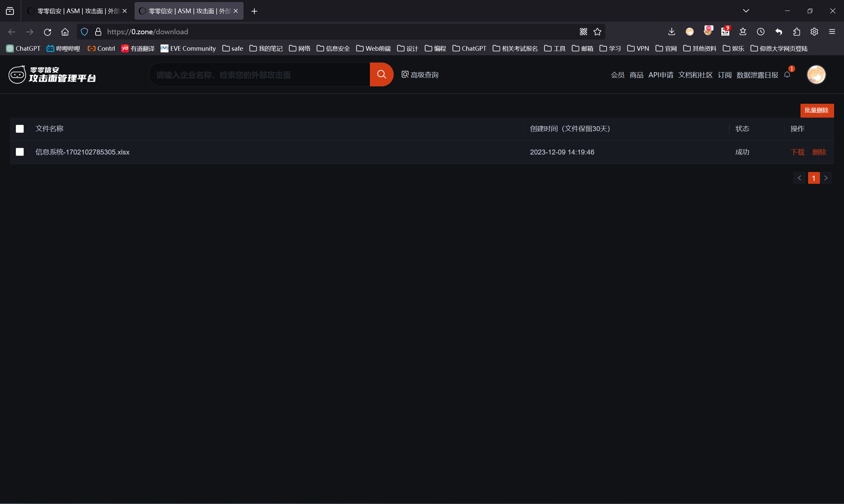Open the 信息安全 bookmarks folder
844x504 pixels.
(333, 48)
